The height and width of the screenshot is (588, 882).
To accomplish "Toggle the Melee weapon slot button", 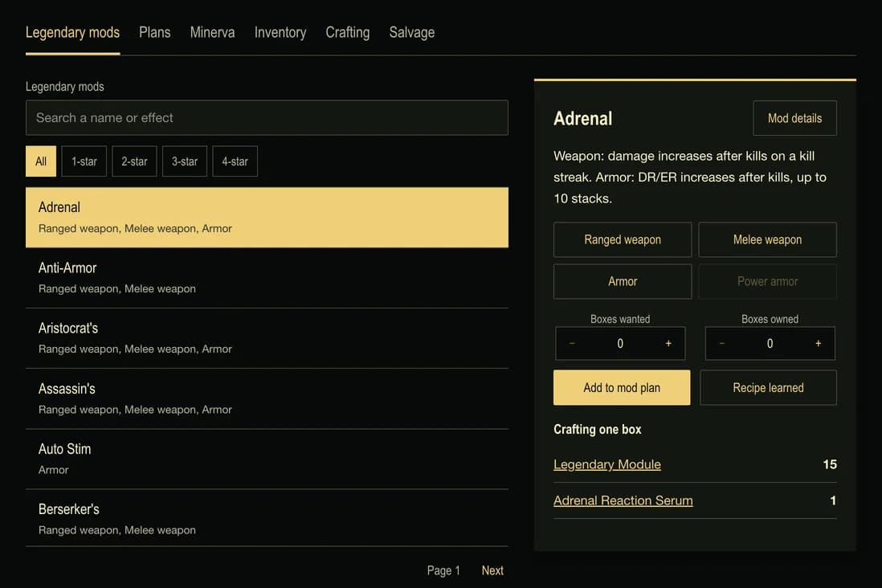I will click(x=767, y=239).
